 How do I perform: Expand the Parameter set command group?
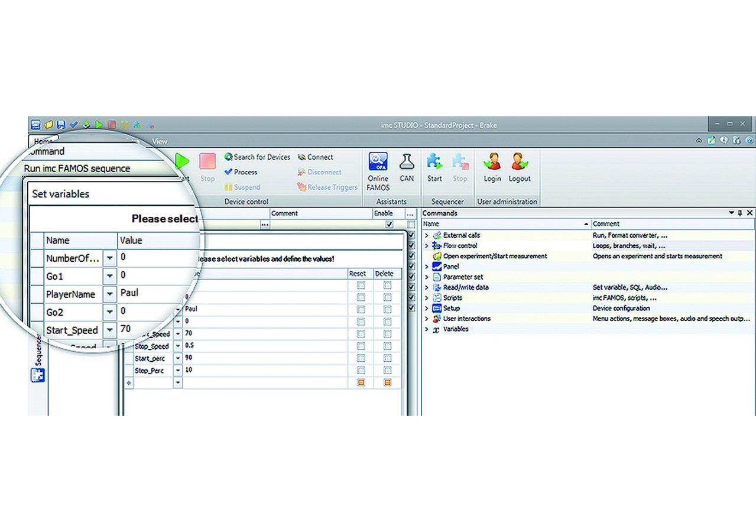tap(427, 277)
